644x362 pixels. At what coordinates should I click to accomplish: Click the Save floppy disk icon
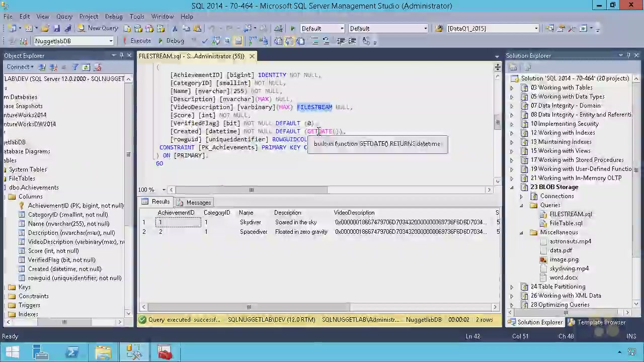(56, 29)
